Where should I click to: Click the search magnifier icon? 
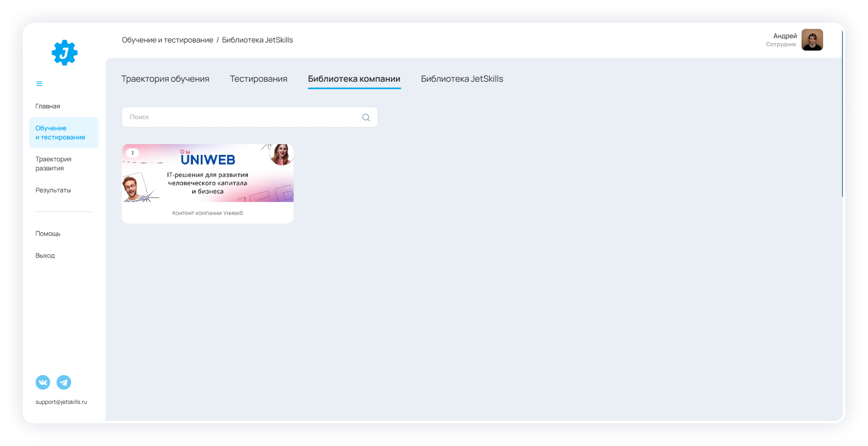coord(366,117)
